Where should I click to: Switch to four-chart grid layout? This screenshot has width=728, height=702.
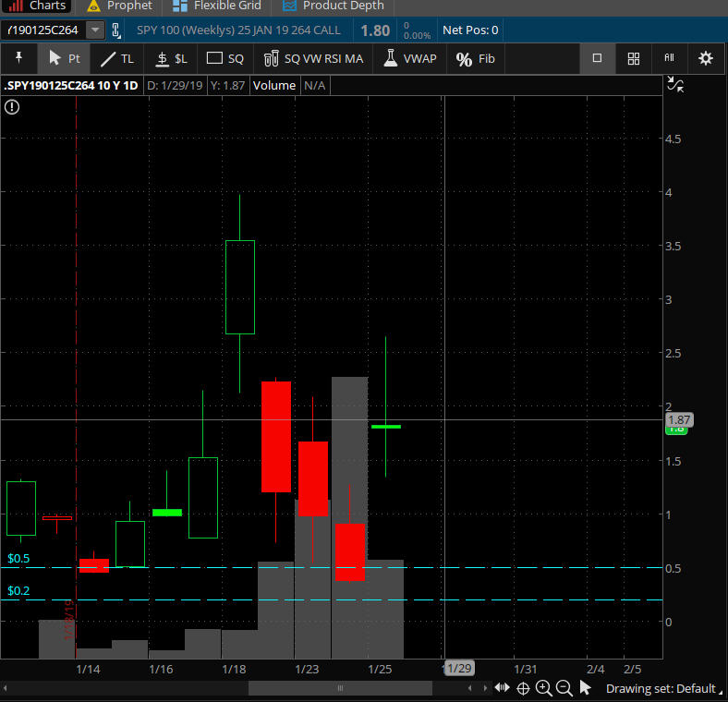[634, 58]
